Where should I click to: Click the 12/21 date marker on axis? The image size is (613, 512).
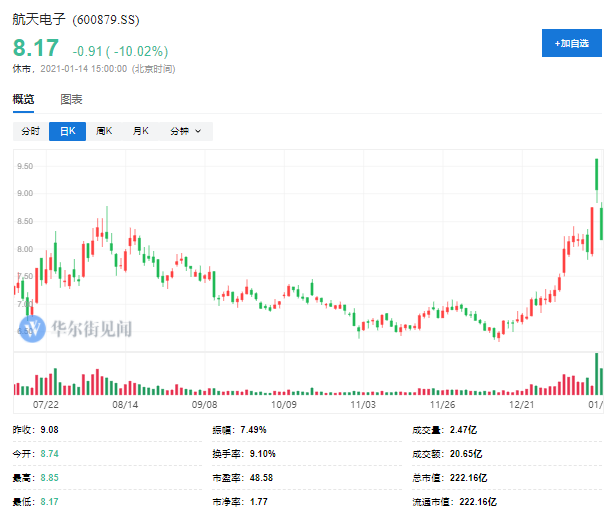(x=522, y=405)
